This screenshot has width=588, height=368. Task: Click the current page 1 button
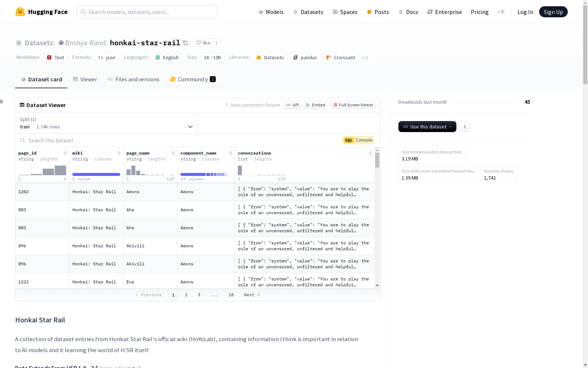pos(173,295)
